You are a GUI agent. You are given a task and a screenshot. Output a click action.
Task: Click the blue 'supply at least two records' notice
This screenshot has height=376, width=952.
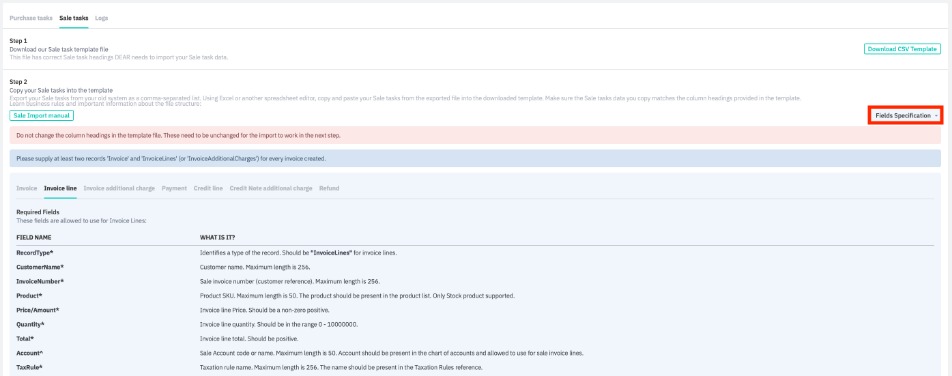475,159
